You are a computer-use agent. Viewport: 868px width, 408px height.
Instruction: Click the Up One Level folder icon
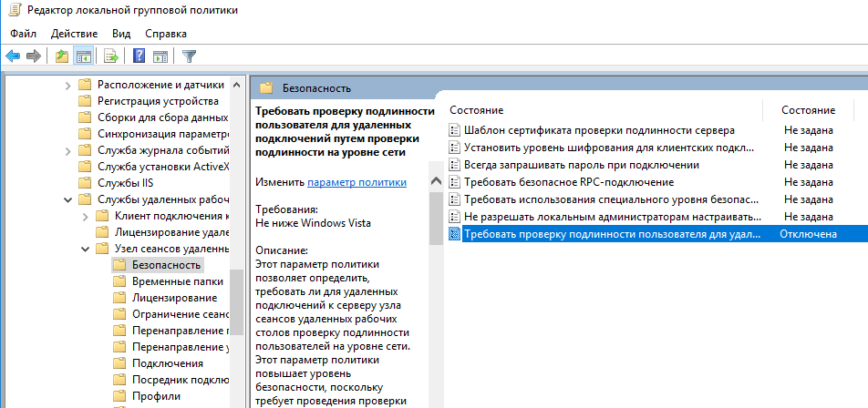[x=62, y=56]
